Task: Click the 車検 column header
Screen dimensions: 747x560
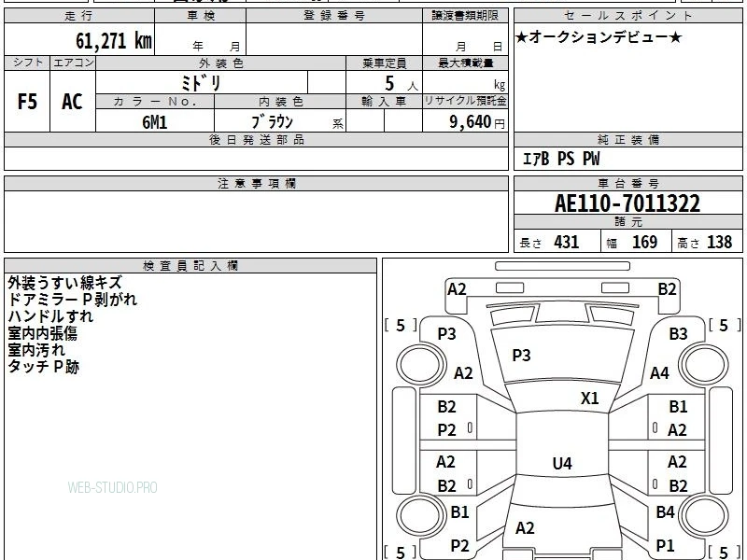Action: pos(201,16)
